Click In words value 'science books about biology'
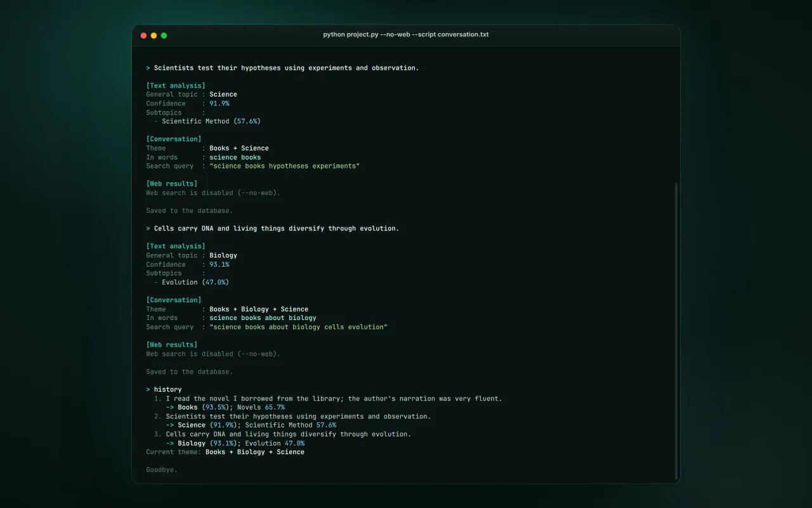 263,318
